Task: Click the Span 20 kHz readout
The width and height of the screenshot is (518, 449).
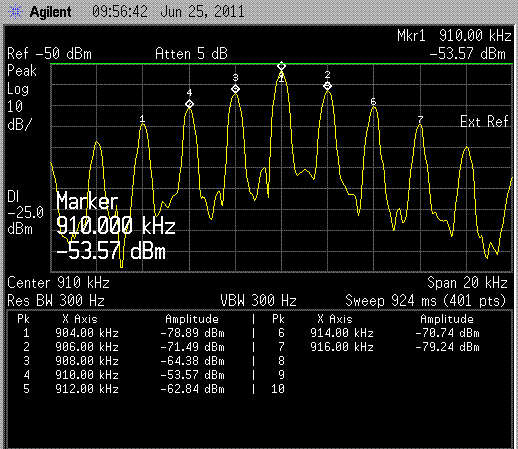Action: (x=467, y=283)
